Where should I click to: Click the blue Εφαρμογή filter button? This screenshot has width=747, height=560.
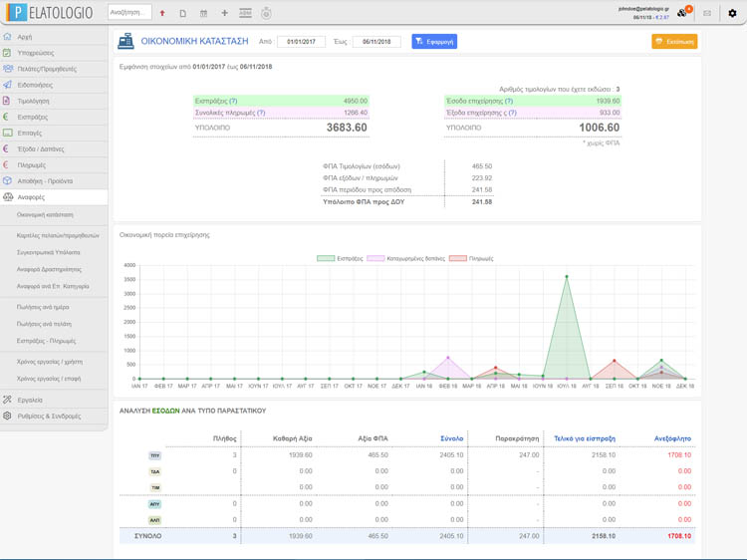pyautogui.click(x=434, y=42)
